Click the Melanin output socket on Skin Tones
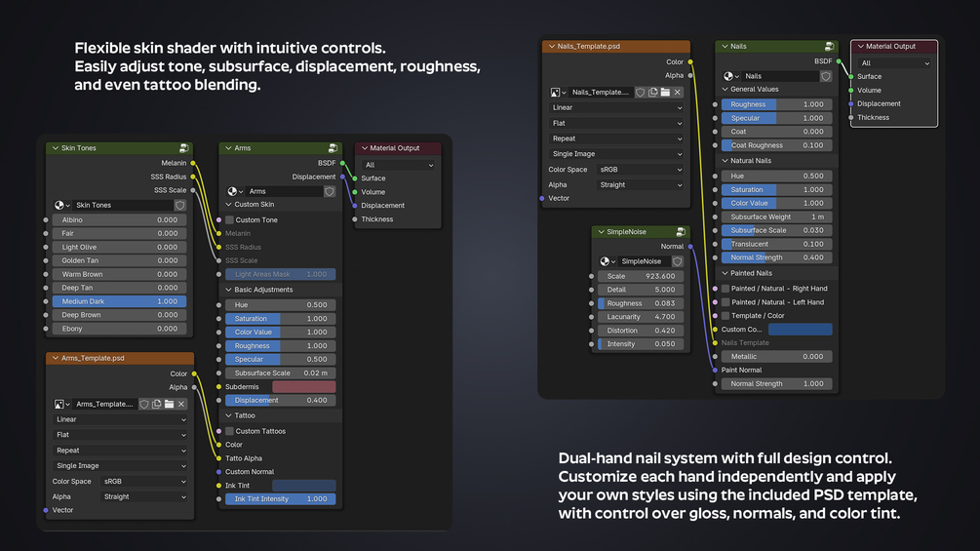Viewport: 980px width, 551px height. (x=193, y=163)
